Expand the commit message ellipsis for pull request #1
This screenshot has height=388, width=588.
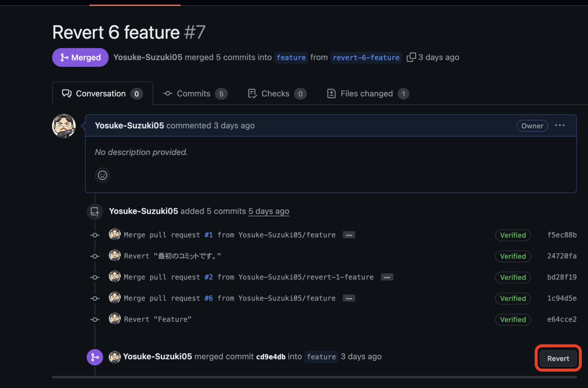tap(349, 235)
